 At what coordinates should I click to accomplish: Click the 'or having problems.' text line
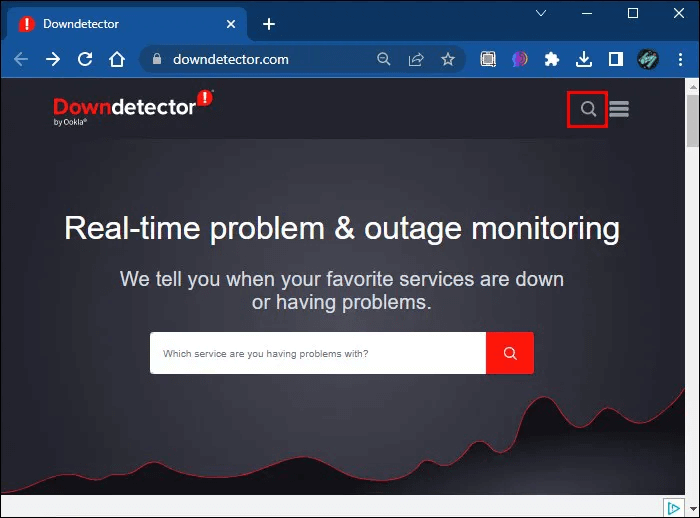pos(342,303)
